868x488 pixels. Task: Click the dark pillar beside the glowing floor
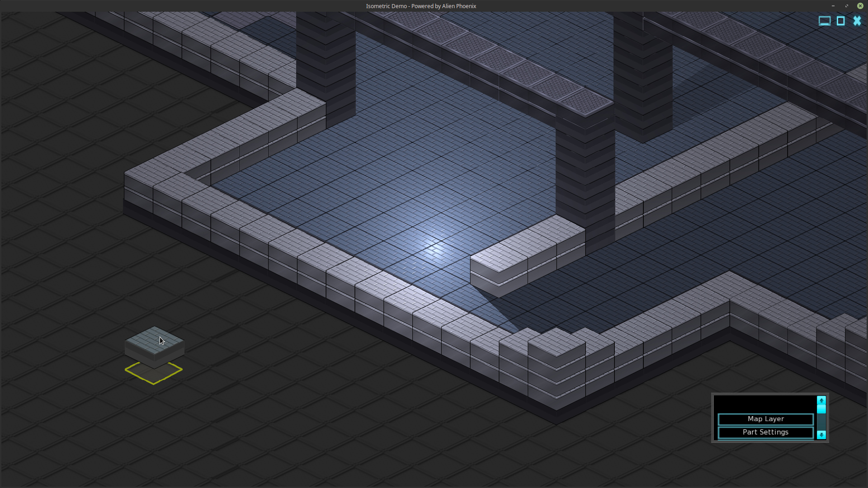585,172
